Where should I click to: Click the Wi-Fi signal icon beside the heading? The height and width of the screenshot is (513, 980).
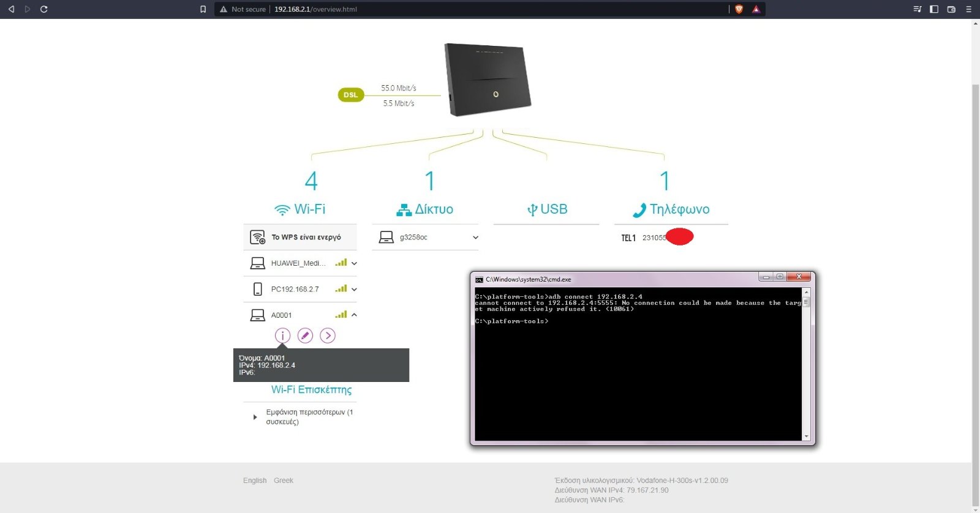[x=282, y=210]
